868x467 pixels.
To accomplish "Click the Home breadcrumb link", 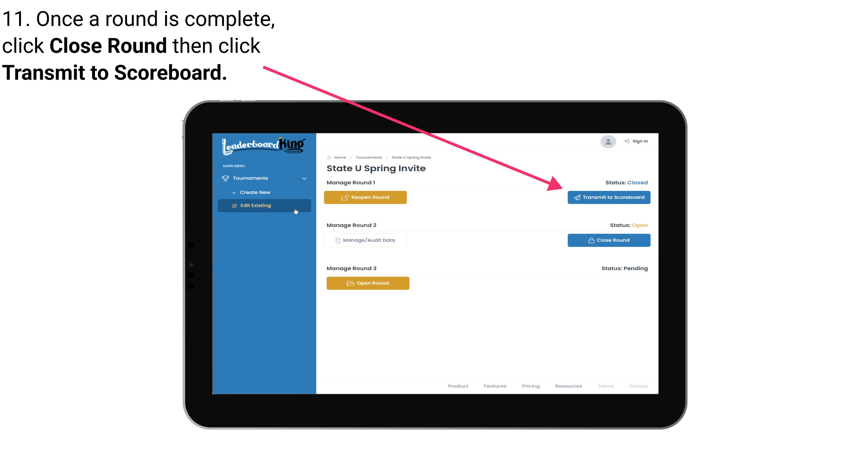I will [339, 157].
